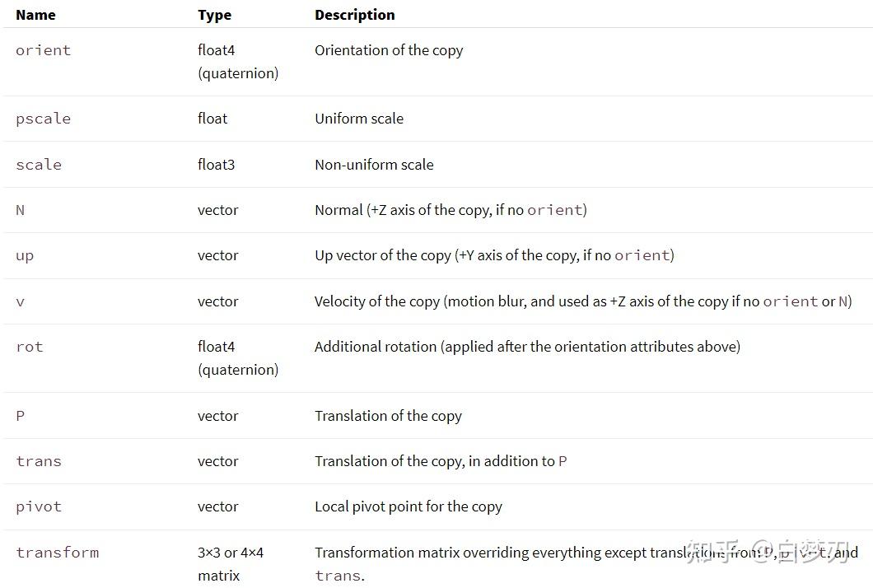Select the N attribute in Name column
Image resolution: width=873 pixels, height=588 pixels.
(x=21, y=210)
